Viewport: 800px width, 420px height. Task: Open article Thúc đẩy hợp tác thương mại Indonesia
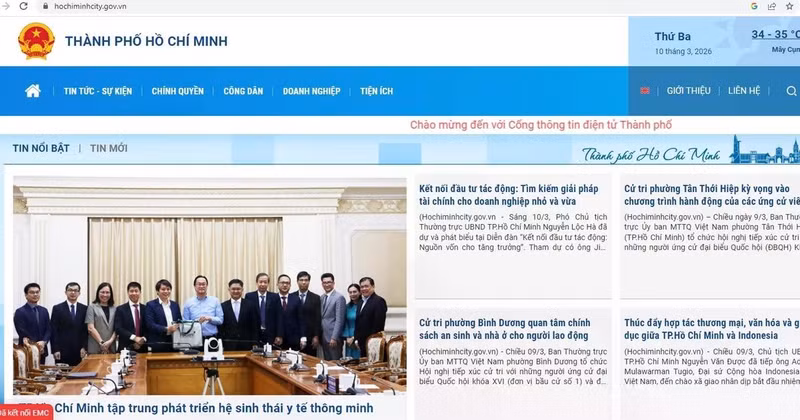tap(712, 329)
